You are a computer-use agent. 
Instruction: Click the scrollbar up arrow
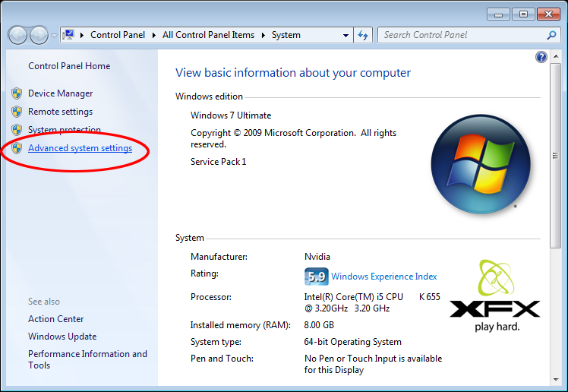[555, 56]
